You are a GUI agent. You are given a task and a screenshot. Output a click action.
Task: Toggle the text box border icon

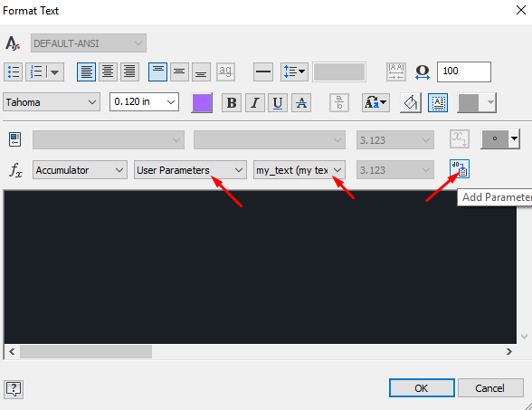pos(438,103)
